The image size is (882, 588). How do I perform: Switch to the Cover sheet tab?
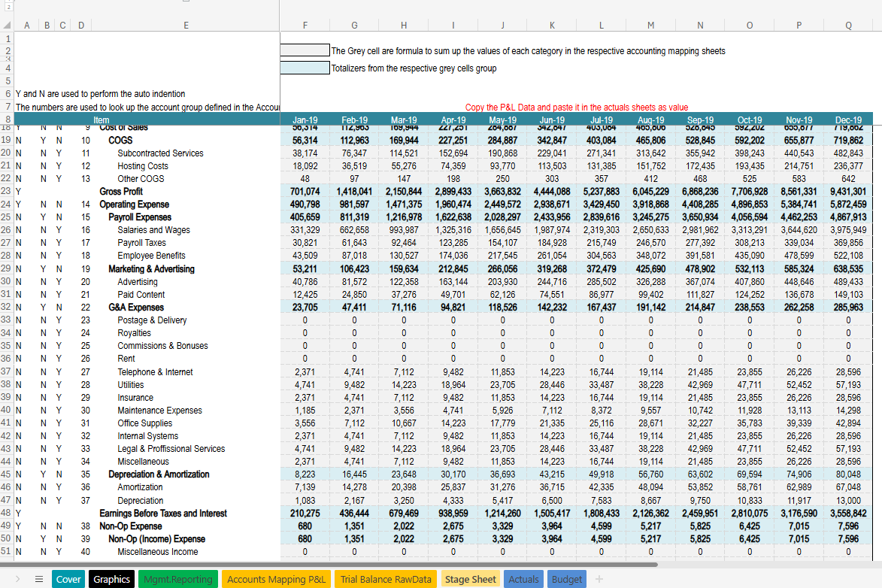pos(68,579)
